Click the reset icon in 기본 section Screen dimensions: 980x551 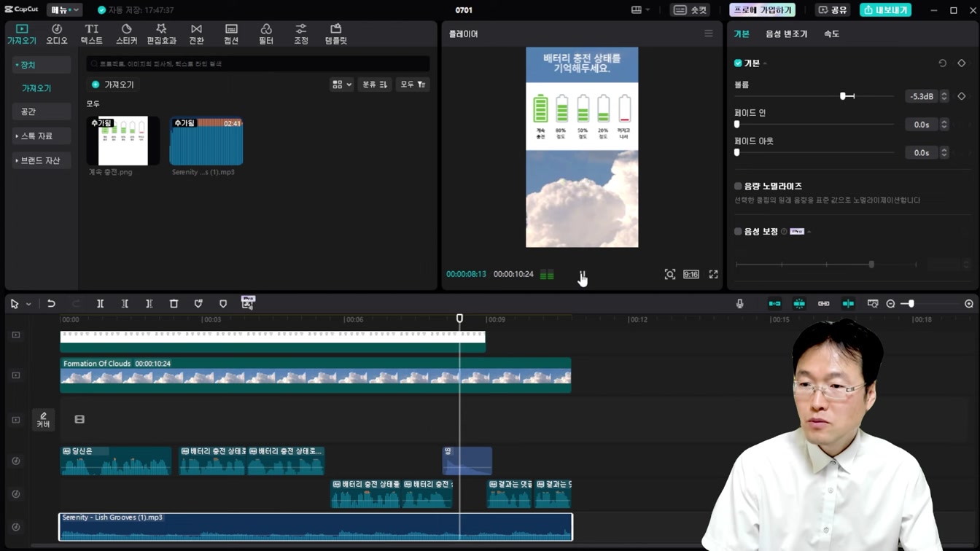point(942,63)
